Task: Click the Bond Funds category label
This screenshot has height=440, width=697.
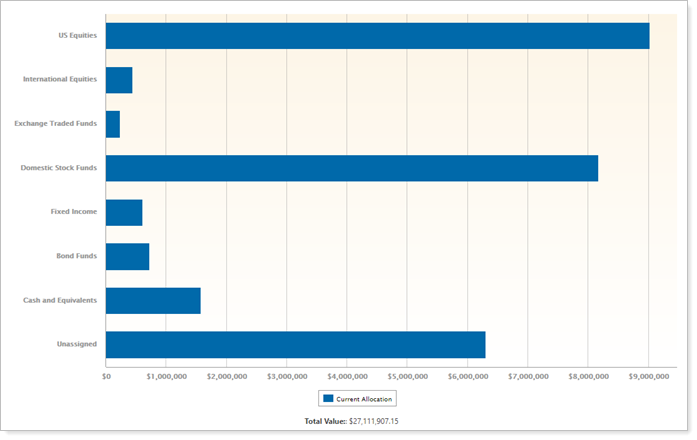Action: point(76,256)
